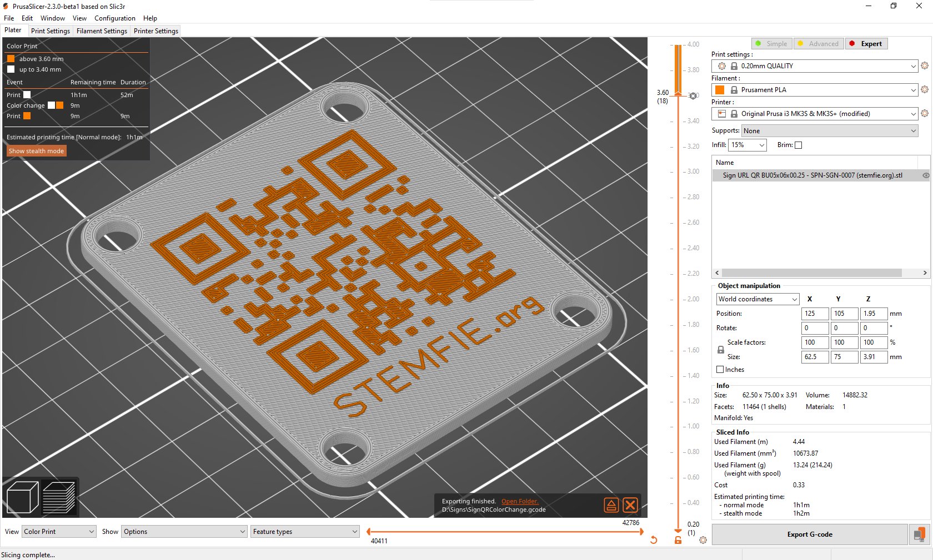Viewport: 933px width, 560px height.
Task: Click lock icon in print settings preset
Action: tap(734, 66)
